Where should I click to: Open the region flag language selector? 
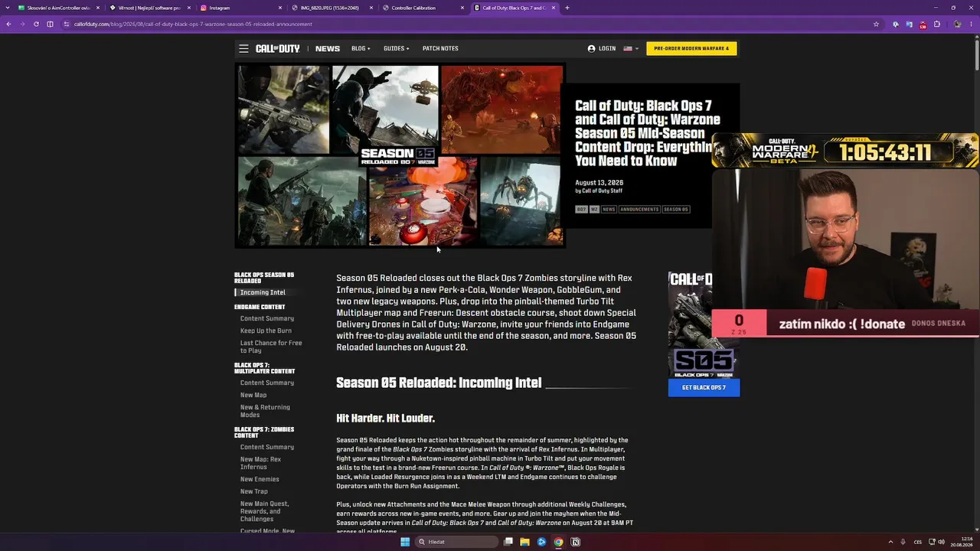631,48
